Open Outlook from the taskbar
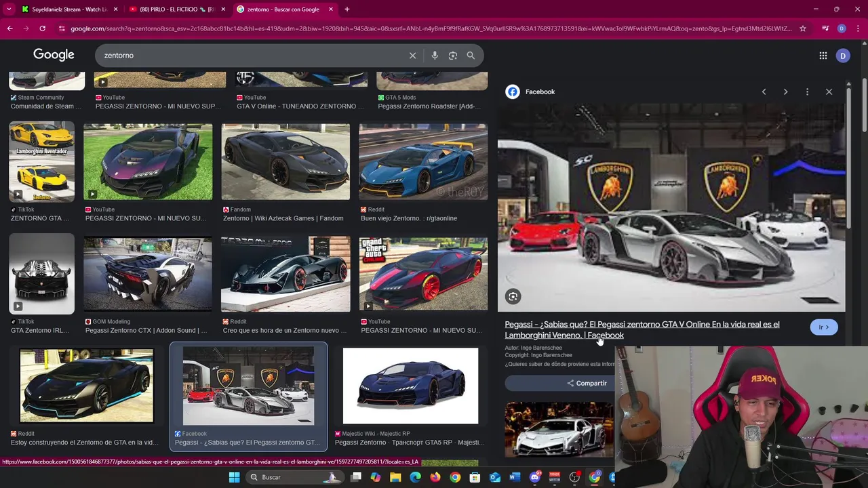Viewport: 868px width, 488px height. click(x=495, y=477)
